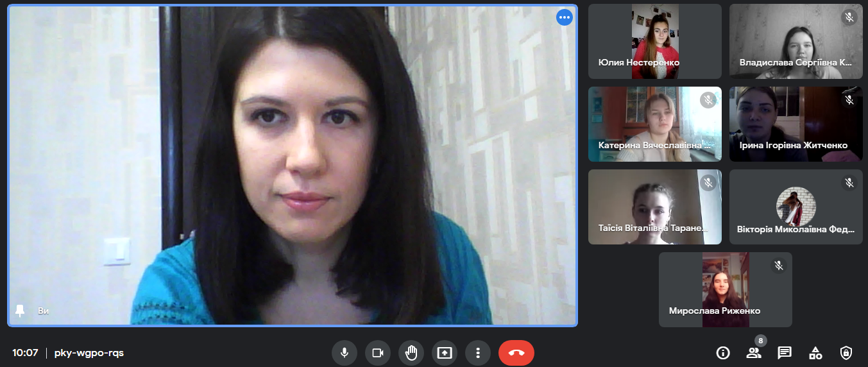Click the "Ви" label on your video
868x367 pixels.
pos(43,311)
